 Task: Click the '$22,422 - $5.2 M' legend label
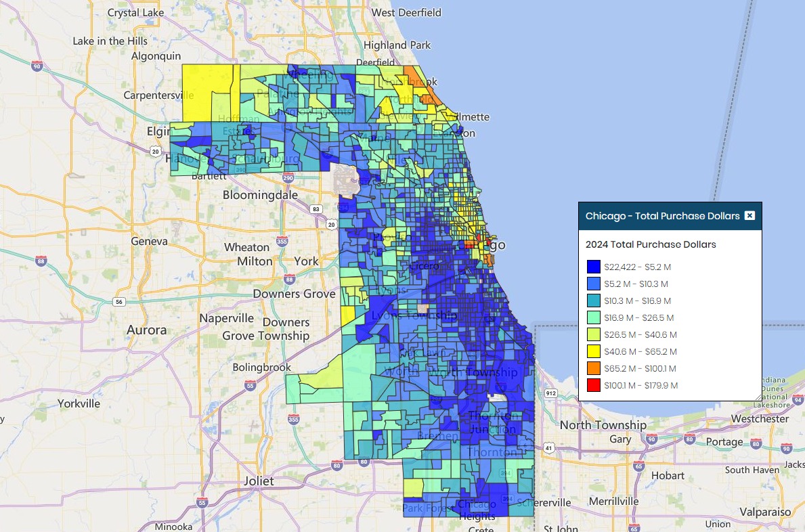pos(637,267)
